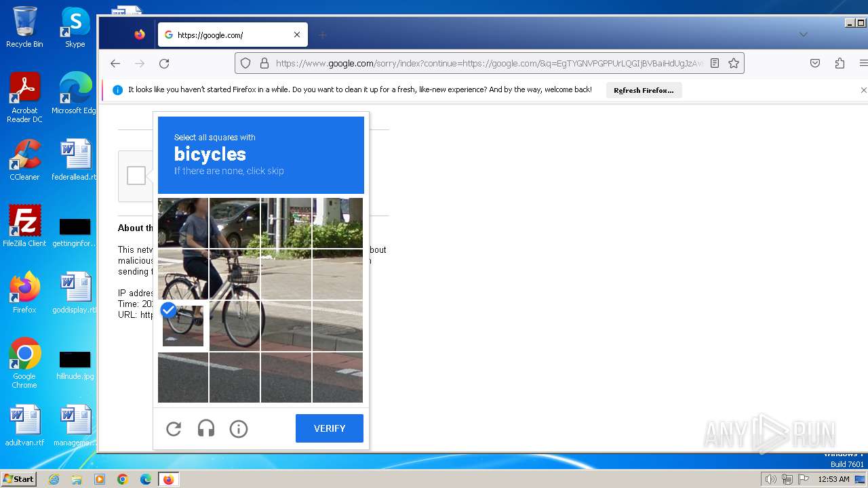
Task: Select the tile with the bicycle front basket
Action: click(x=235, y=274)
